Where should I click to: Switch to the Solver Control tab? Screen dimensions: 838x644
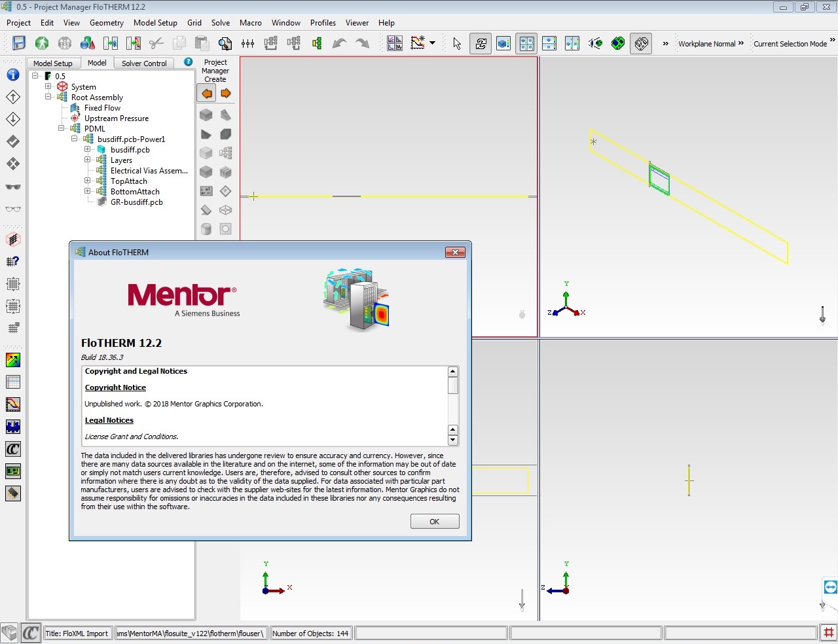pyautogui.click(x=144, y=63)
